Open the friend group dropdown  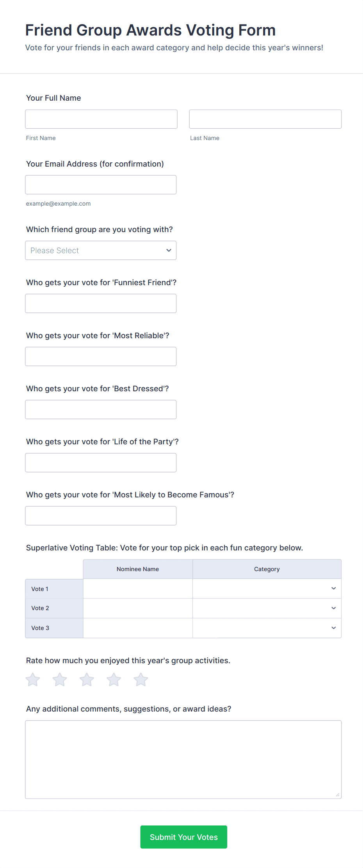click(x=101, y=250)
